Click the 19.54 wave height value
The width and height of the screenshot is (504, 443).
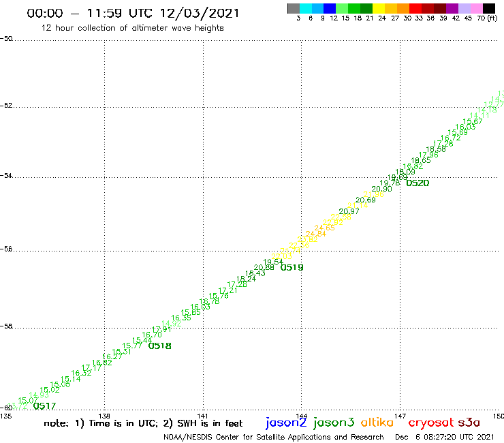pyautogui.click(x=273, y=262)
